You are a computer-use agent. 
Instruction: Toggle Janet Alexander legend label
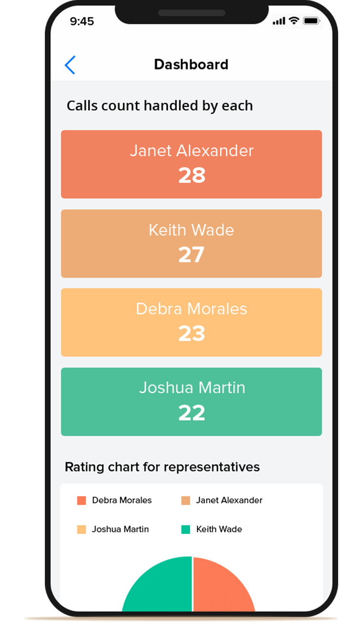229,500
